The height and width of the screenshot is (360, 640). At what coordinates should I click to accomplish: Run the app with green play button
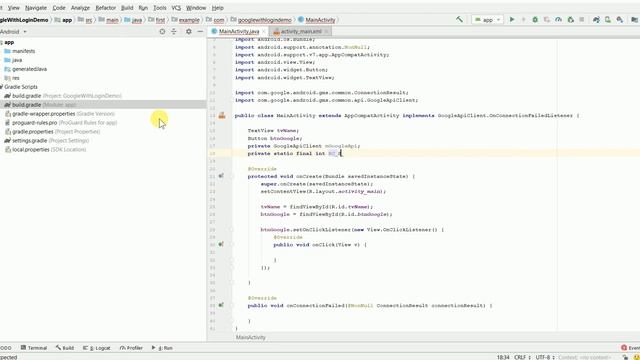pyautogui.click(x=512, y=20)
